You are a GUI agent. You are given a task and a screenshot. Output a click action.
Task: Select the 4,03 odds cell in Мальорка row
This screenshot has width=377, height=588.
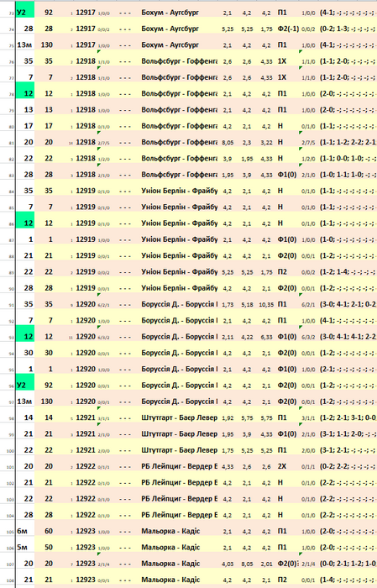click(x=228, y=564)
